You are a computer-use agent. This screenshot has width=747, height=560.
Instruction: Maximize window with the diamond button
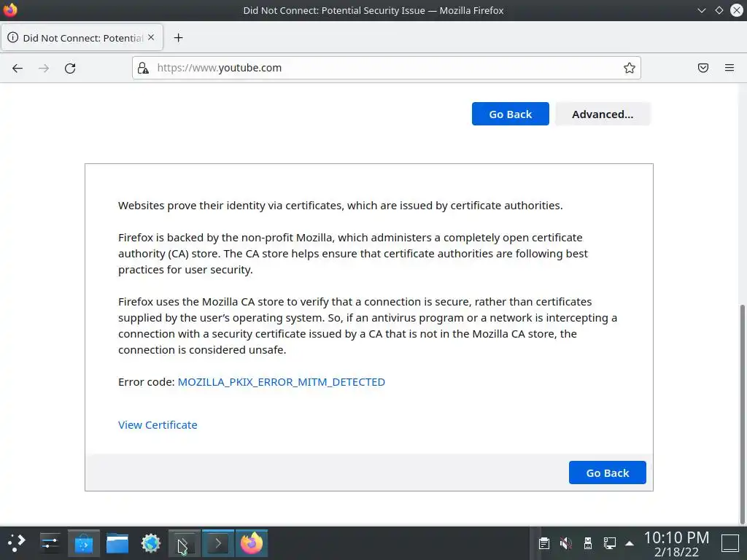point(719,10)
